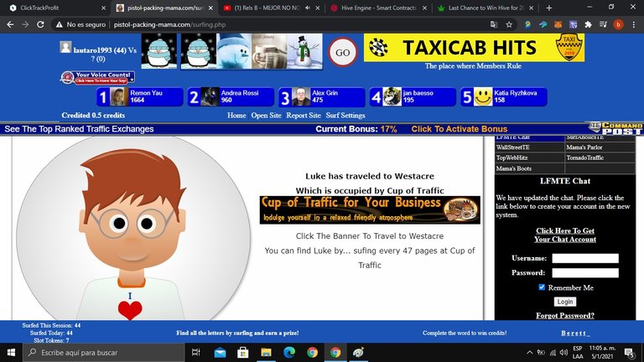The image size is (644, 362).
Task: Select the TornadoTraffic chat tab
Action: point(600,158)
